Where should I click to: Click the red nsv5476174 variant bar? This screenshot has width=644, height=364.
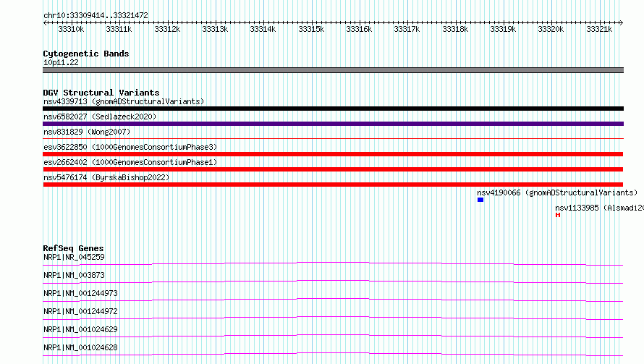[333, 185]
